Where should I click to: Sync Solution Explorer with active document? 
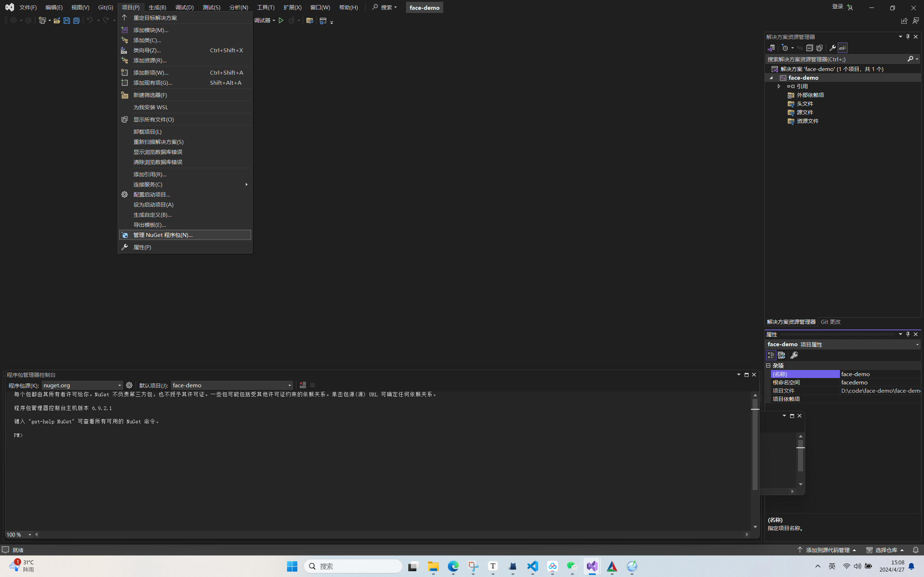pyautogui.click(x=800, y=48)
